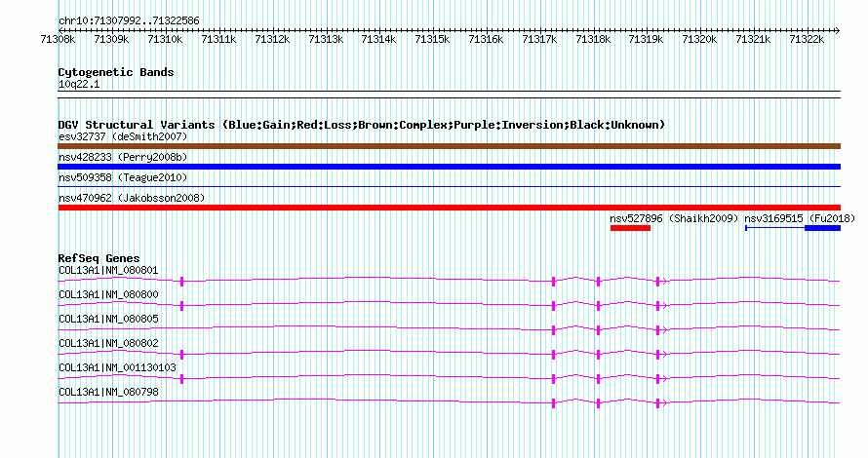The image size is (868, 458).
Task: Click the first exon of NM_080801 near 71310k
Action: pos(182,282)
